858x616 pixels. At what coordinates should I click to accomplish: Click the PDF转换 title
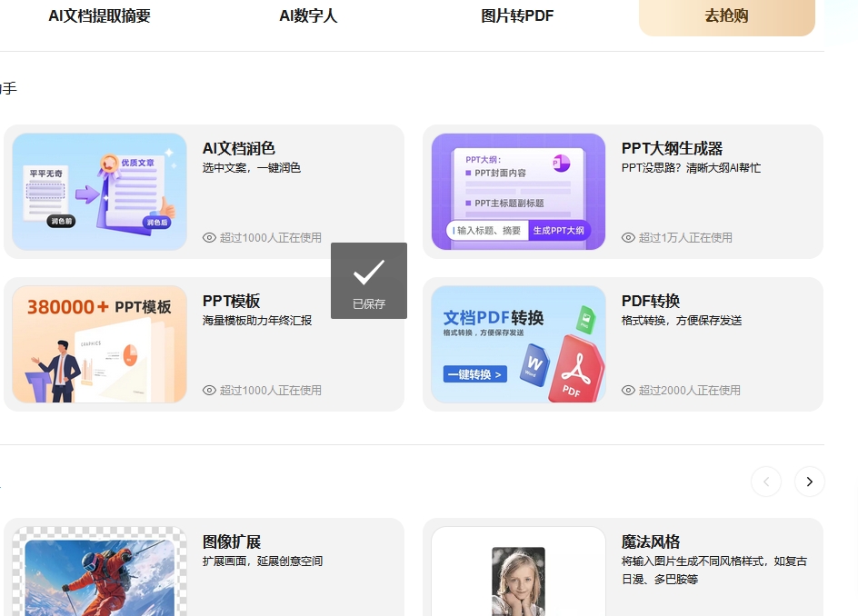tap(651, 301)
